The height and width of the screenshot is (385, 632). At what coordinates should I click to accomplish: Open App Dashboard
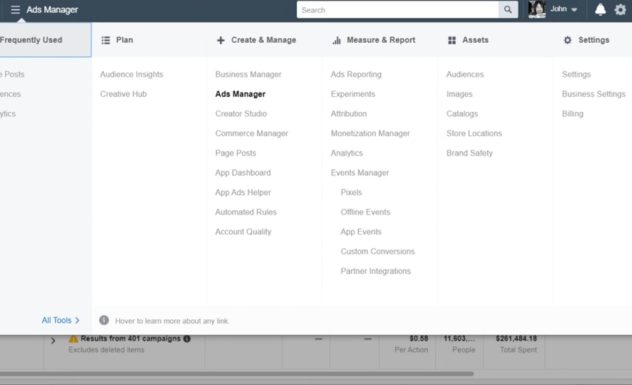[x=243, y=173]
